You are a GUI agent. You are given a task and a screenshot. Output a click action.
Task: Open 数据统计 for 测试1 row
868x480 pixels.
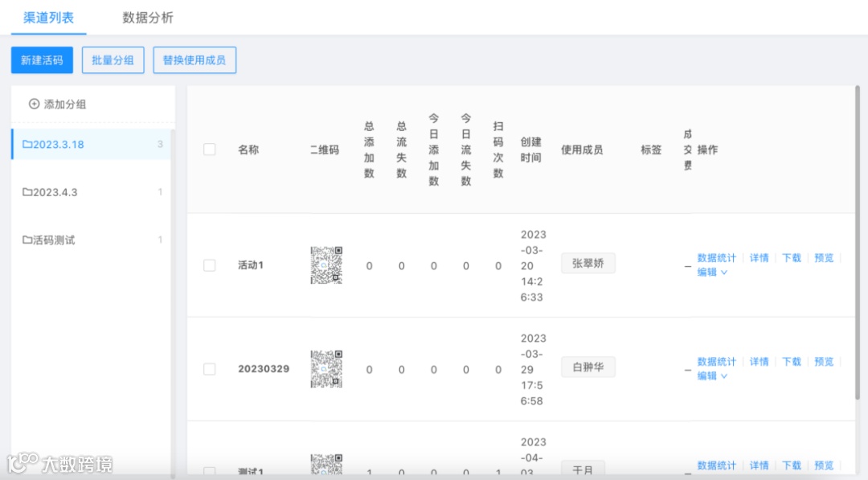[716, 466]
